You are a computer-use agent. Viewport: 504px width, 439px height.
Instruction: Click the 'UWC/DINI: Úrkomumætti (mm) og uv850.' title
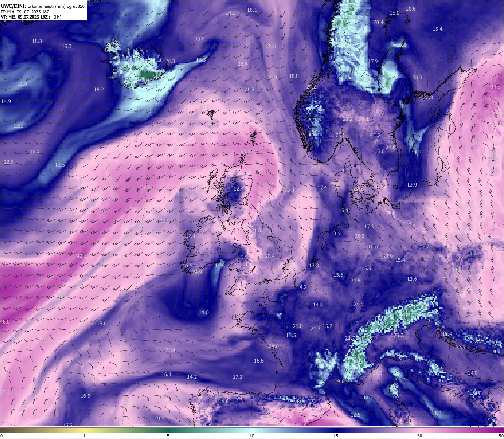(x=43, y=6)
